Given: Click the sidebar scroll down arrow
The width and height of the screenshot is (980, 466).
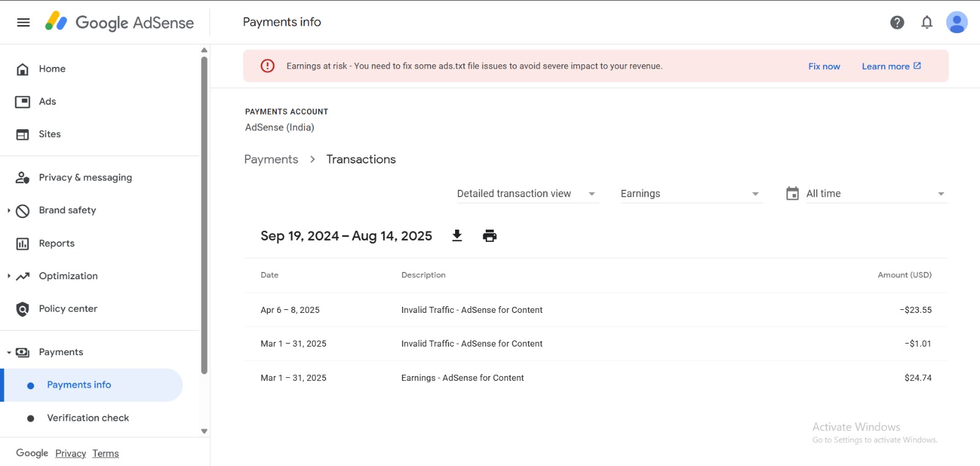Looking at the screenshot, I should coord(204,431).
